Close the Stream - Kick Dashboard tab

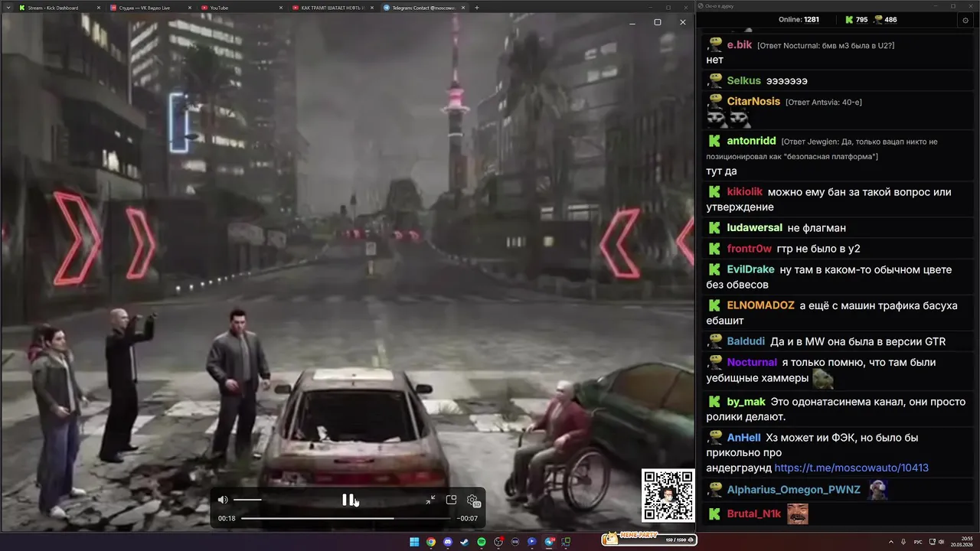click(99, 8)
